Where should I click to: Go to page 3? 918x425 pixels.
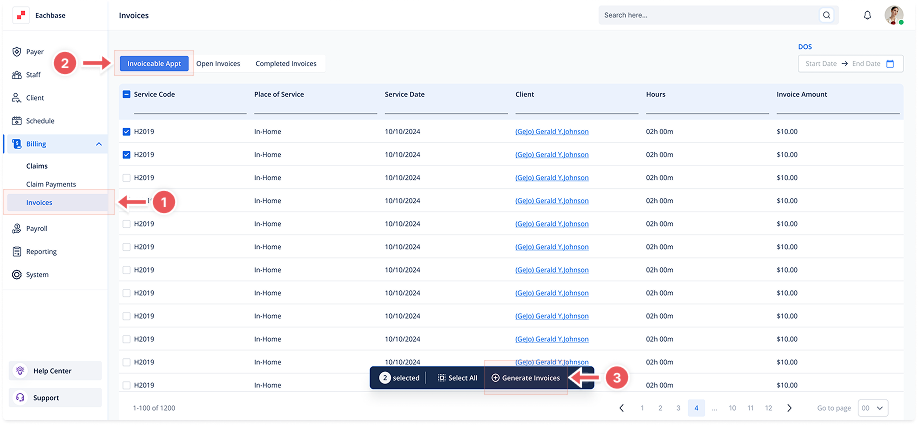tap(678, 408)
